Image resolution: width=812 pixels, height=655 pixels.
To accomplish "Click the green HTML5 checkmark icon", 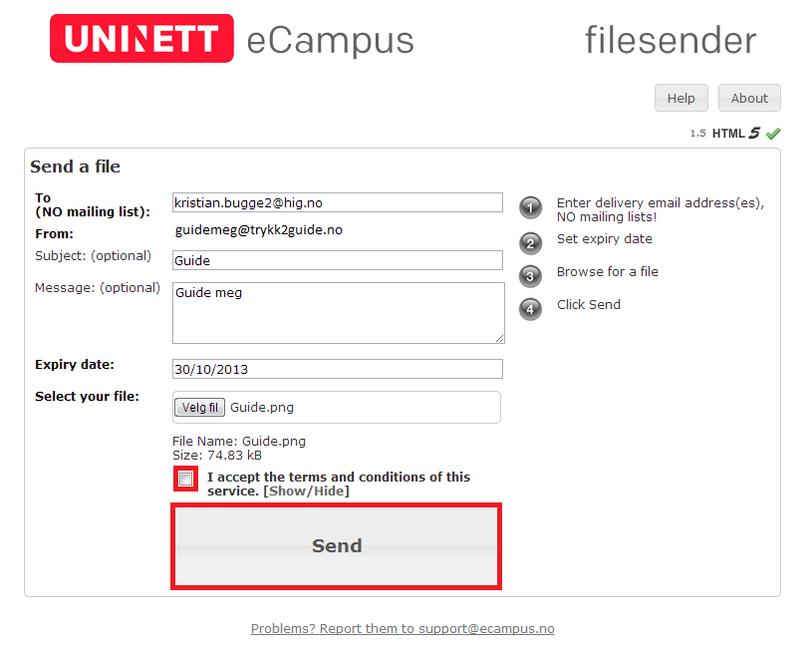I will pos(773,134).
